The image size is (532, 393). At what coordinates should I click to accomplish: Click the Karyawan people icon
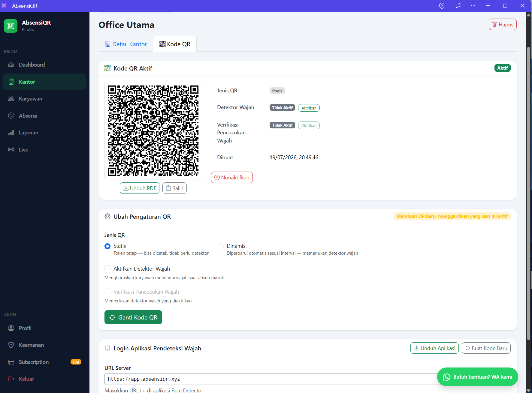[x=11, y=99]
